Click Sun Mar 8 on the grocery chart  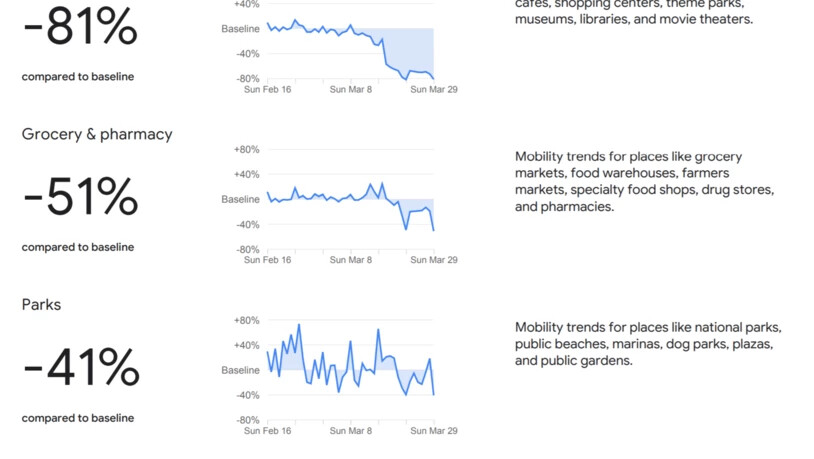351,260
